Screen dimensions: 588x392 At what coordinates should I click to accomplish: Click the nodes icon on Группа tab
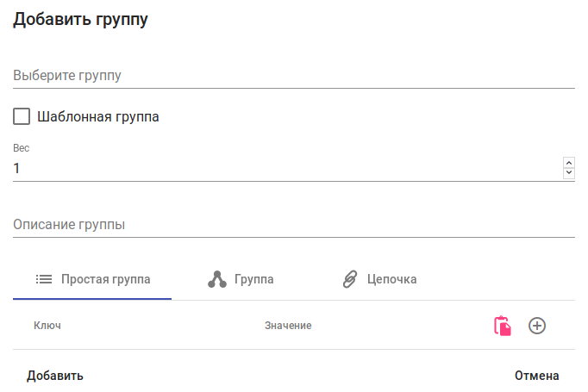click(x=216, y=279)
